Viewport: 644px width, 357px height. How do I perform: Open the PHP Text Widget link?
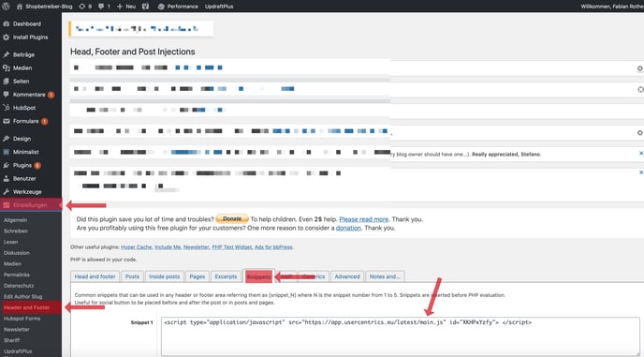click(231, 247)
